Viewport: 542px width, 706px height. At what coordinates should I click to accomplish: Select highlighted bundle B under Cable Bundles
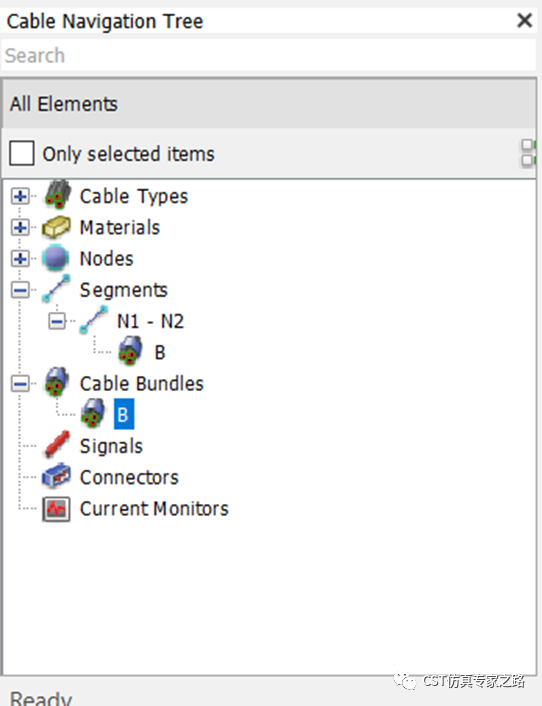[123, 414]
